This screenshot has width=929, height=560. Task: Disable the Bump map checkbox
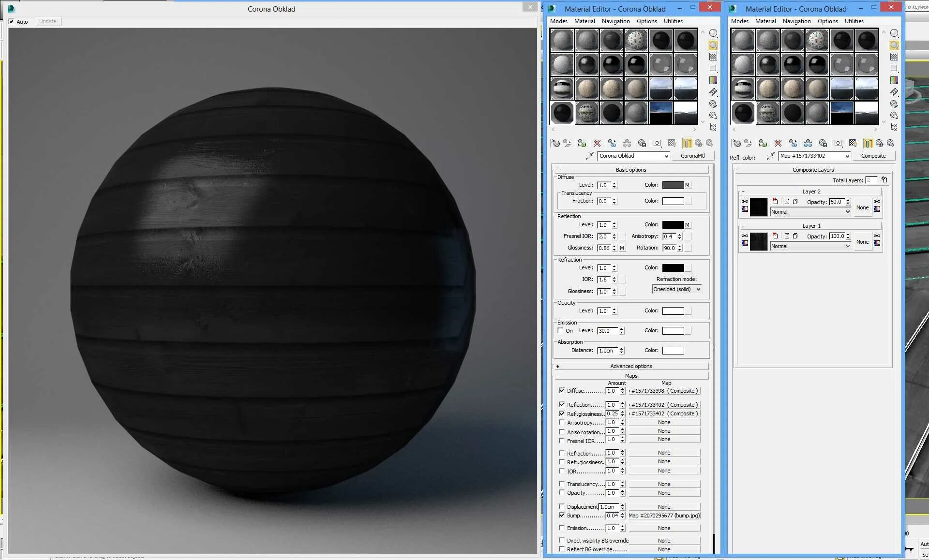click(x=561, y=516)
